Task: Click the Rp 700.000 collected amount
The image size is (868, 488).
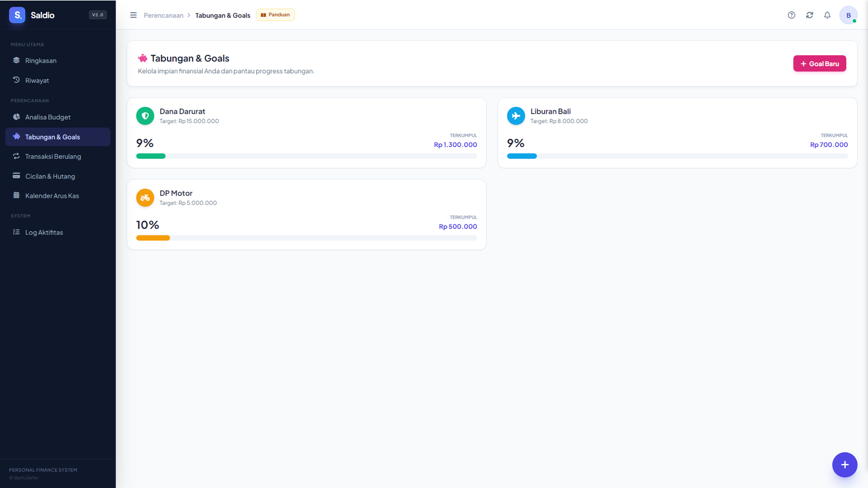Action: (829, 145)
